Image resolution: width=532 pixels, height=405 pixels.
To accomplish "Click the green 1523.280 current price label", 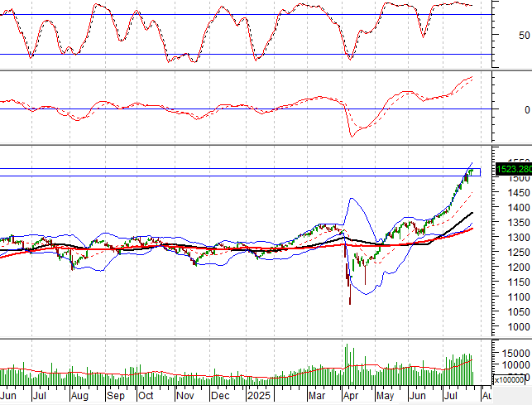I will pyautogui.click(x=512, y=170).
